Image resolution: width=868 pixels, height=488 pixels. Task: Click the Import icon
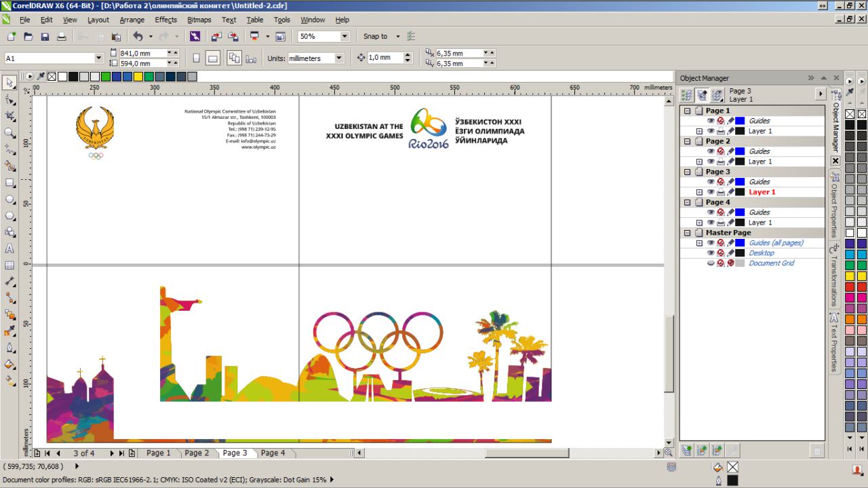[216, 37]
